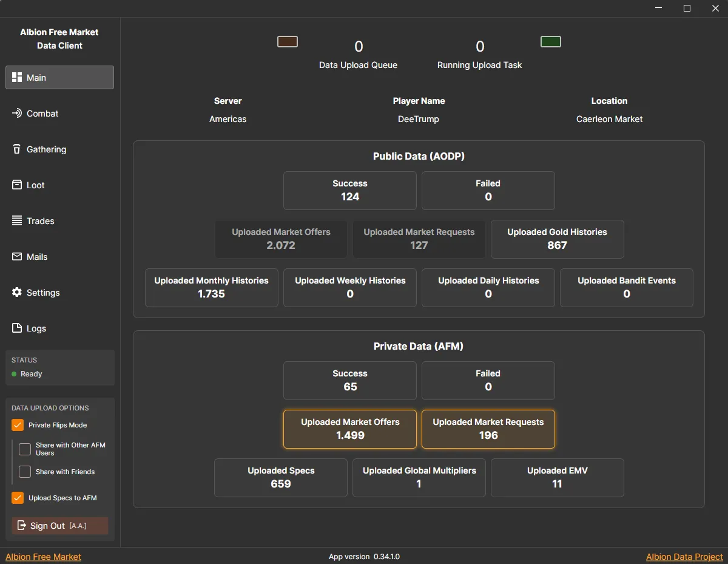Open the Trades section

coord(59,221)
